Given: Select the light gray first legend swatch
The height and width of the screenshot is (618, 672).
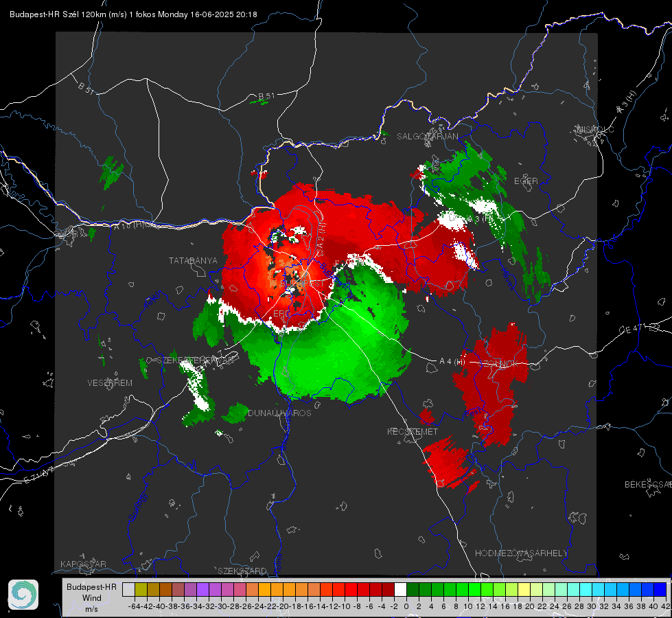Looking at the screenshot, I should click(x=128, y=589).
